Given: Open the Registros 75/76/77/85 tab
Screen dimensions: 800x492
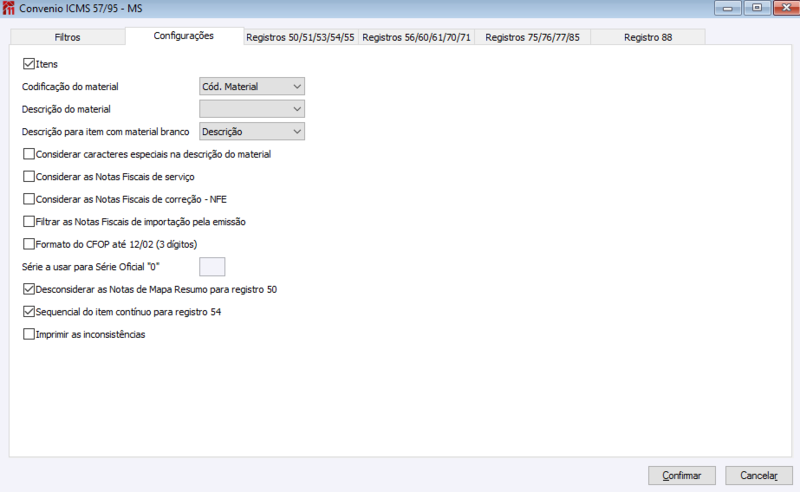Looking at the screenshot, I should (x=532, y=37).
